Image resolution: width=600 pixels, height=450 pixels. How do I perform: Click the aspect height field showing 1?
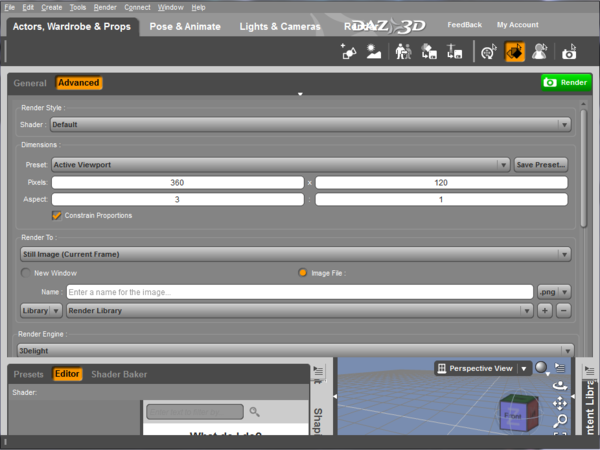441,199
